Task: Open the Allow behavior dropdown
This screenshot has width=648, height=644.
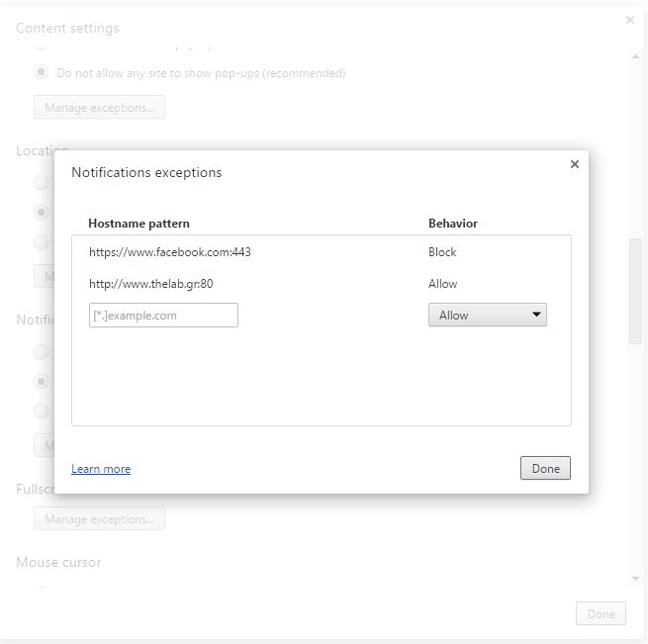Action: pyautogui.click(x=487, y=316)
